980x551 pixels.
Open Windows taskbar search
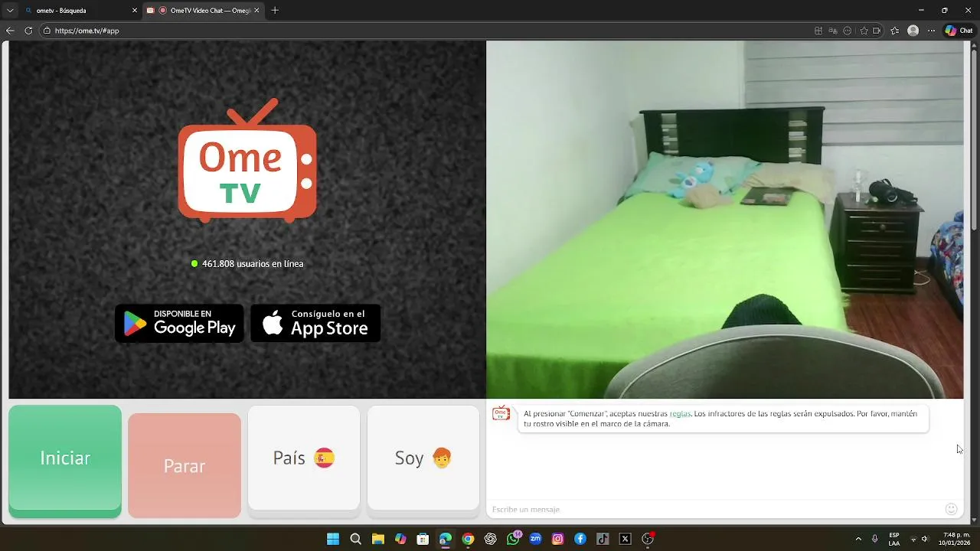pos(355,539)
